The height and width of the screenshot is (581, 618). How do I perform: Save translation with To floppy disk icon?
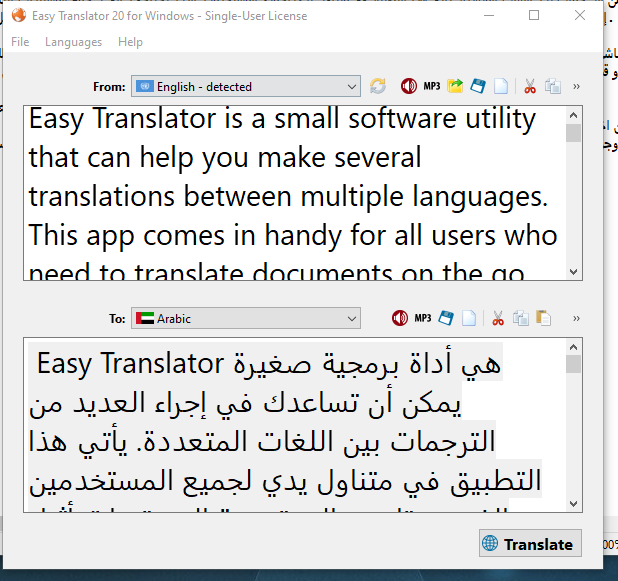point(446,318)
